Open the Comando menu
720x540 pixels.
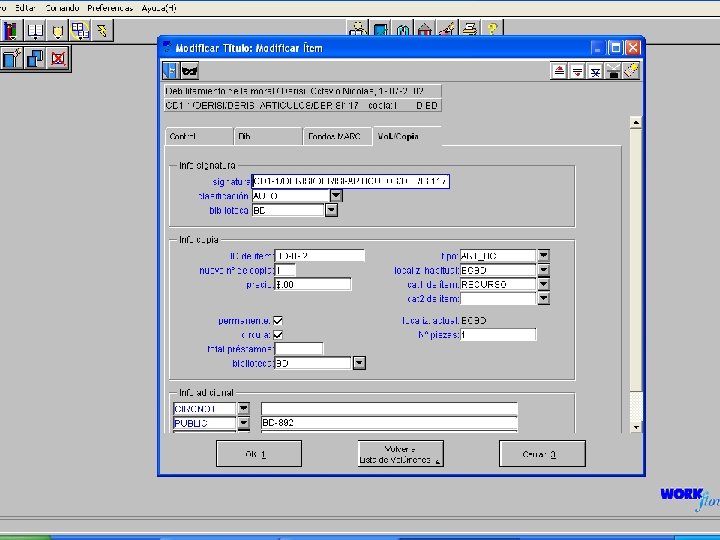62,8
